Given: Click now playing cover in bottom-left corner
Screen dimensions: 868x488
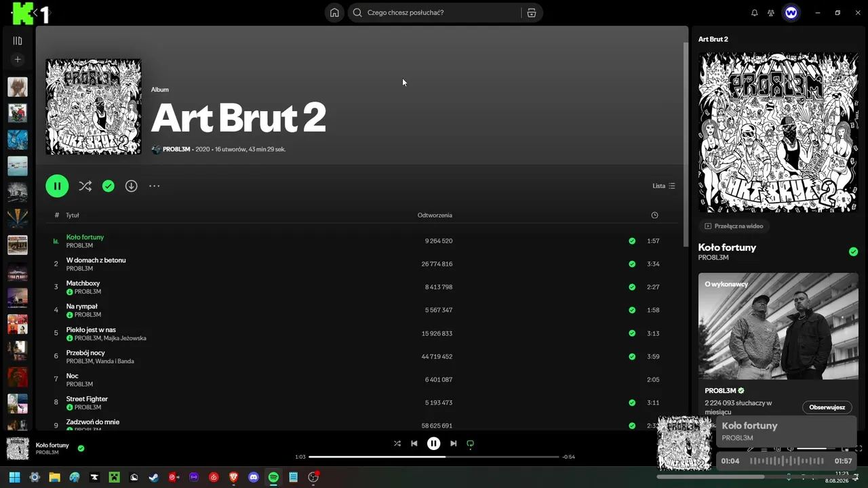Looking at the screenshot, I should point(18,449).
